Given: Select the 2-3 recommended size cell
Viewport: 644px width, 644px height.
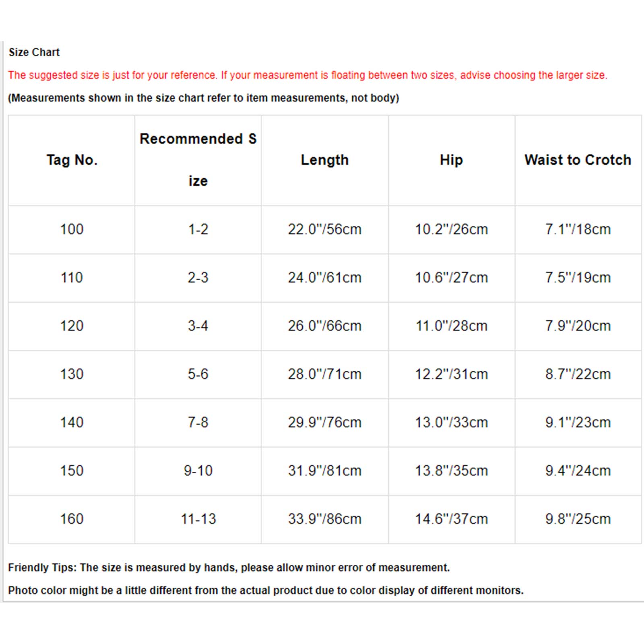Looking at the screenshot, I should (x=198, y=278).
